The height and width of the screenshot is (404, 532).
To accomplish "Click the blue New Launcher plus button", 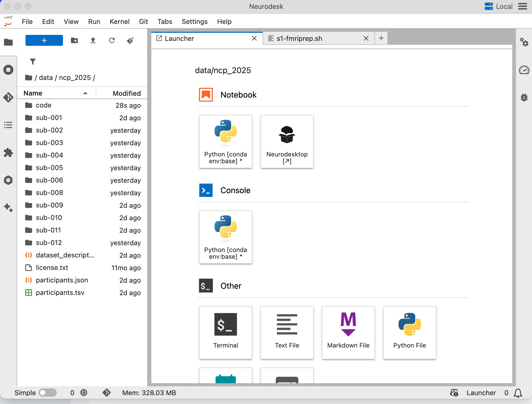I will [44, 40].
